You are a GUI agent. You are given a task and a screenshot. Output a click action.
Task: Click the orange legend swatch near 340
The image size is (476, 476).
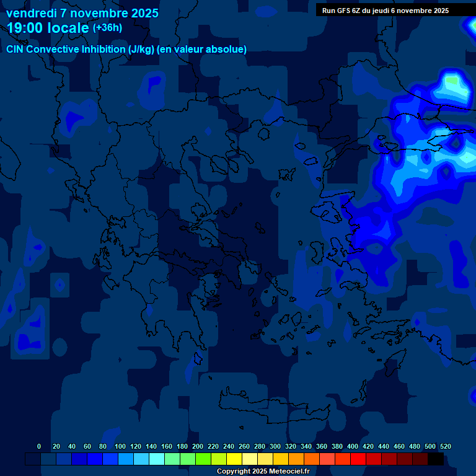click(x=296, y=459)
